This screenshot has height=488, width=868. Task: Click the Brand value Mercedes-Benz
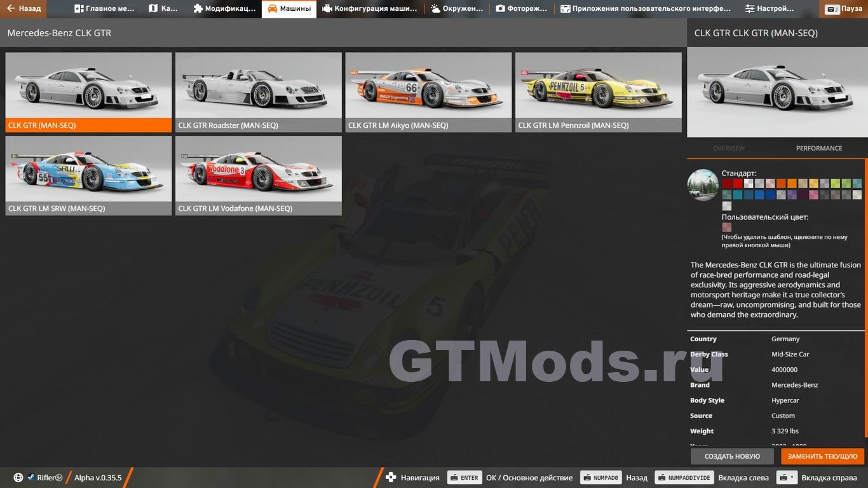(795, 385)
